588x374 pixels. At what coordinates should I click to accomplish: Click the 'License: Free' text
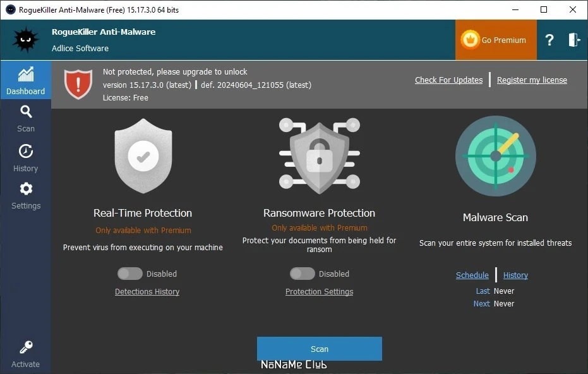click(x=125, y=97)
